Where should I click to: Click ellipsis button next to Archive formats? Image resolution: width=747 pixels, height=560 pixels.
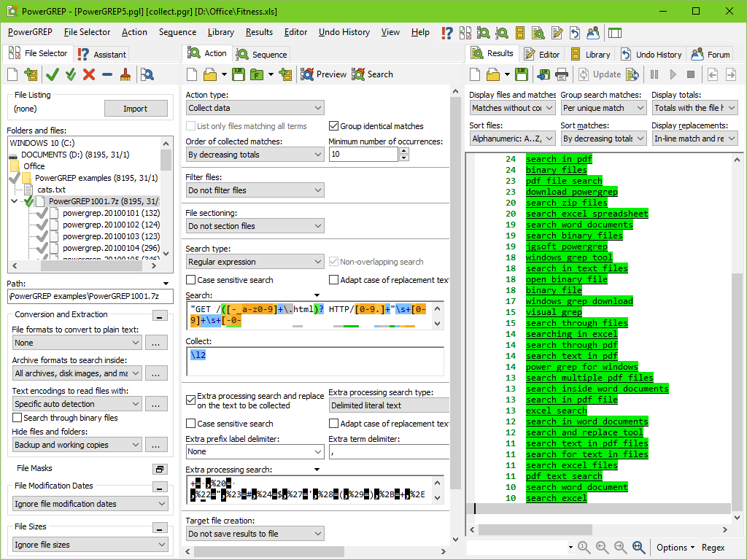pos(156,373)
